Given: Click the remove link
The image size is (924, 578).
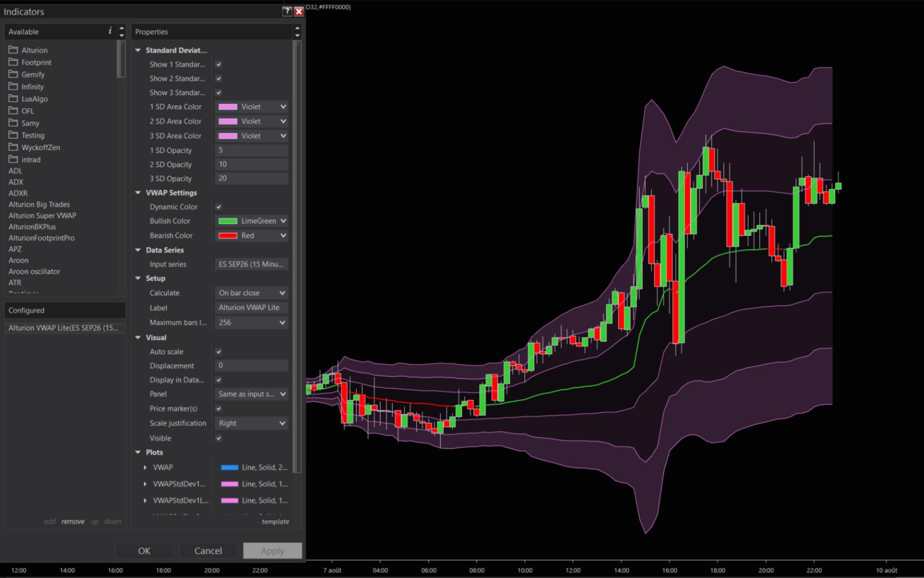Looking at the screenshot, I should [73, 521].
